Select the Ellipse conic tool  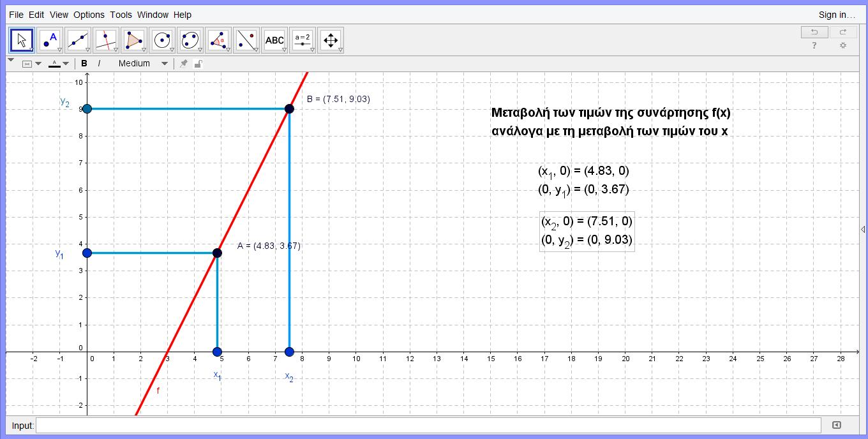[x=190, y=40]
